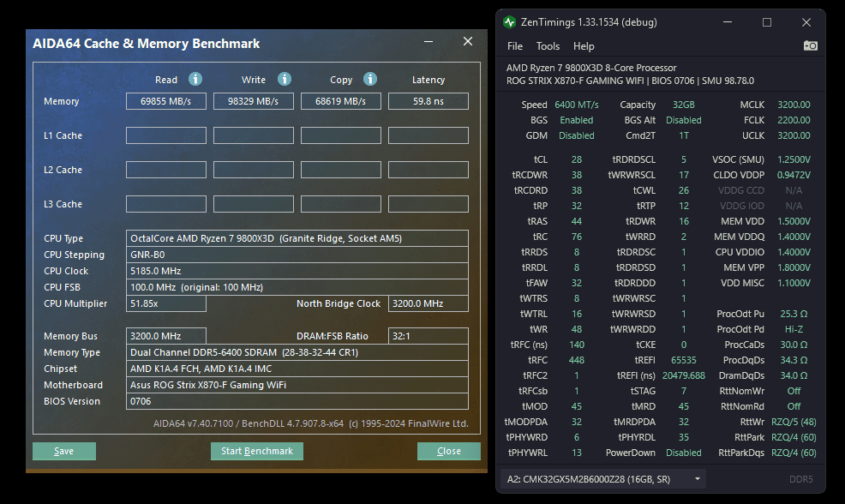
Task: Click the CPU Stepping value GNR-B0
Action: [x=297, y=255]
